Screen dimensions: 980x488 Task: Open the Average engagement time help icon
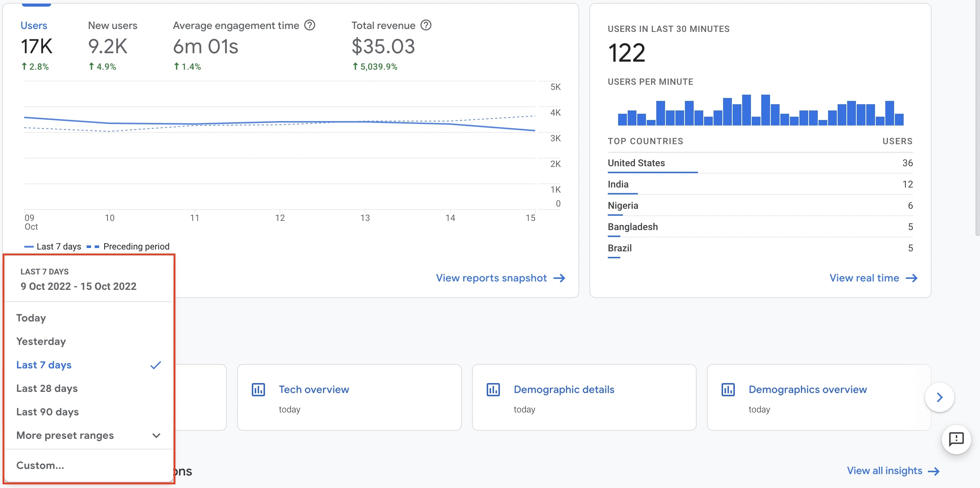click(310, 25)
